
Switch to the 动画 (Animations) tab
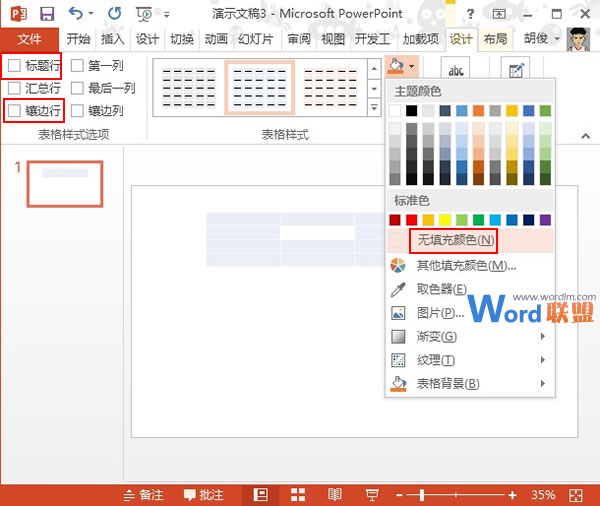(216, 39)
